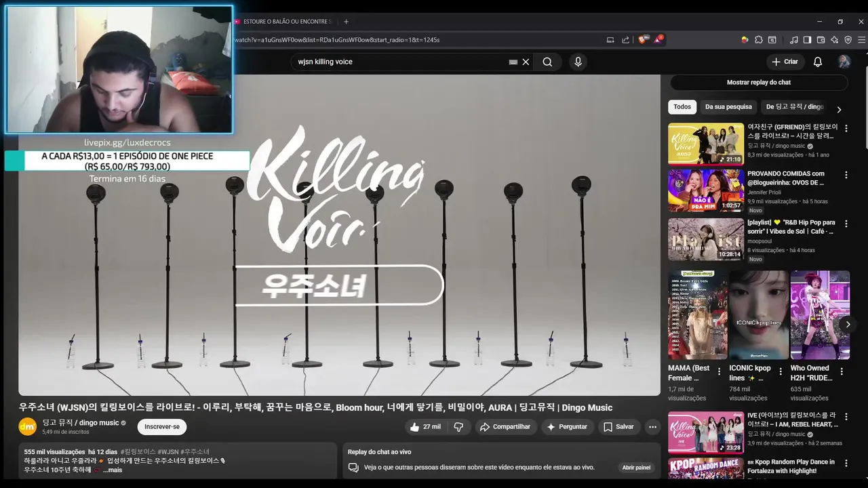Screen dimensions: 868x488
Task: Open more actions ellipsis below the video
Action: click(x=652, y=427)
